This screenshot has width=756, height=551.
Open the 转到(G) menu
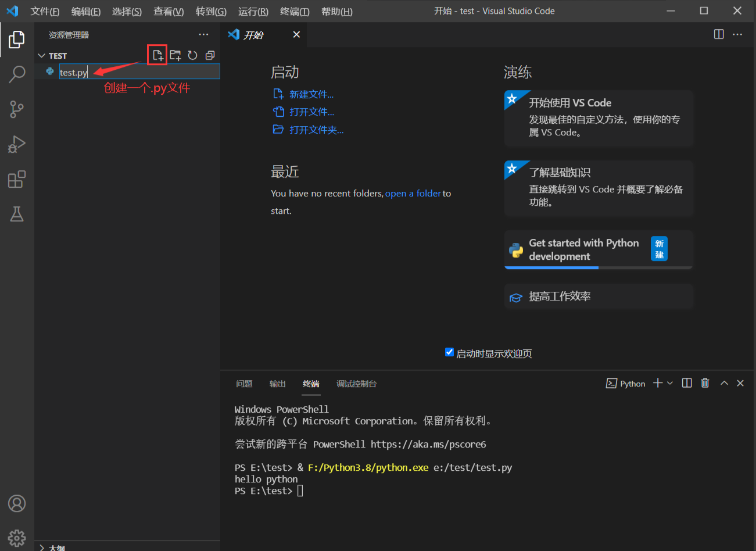[x=211, y=11]
